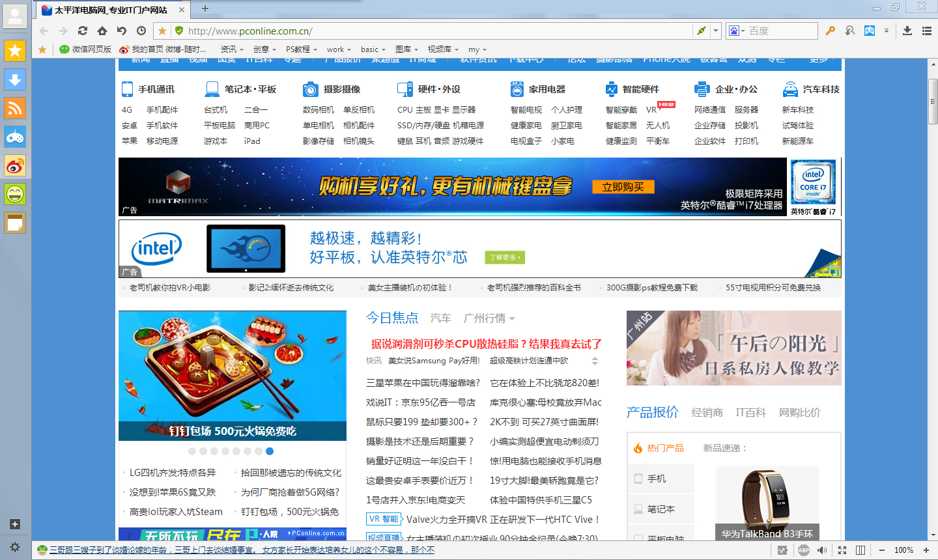Open the browser main menu icon
This screenshot has width=938, height=560.
click(927, 31)
